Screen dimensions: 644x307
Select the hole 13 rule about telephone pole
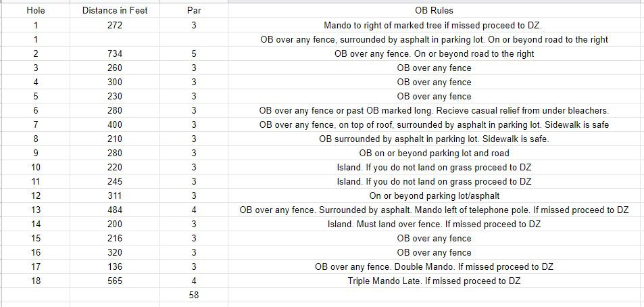click(434, 210)
